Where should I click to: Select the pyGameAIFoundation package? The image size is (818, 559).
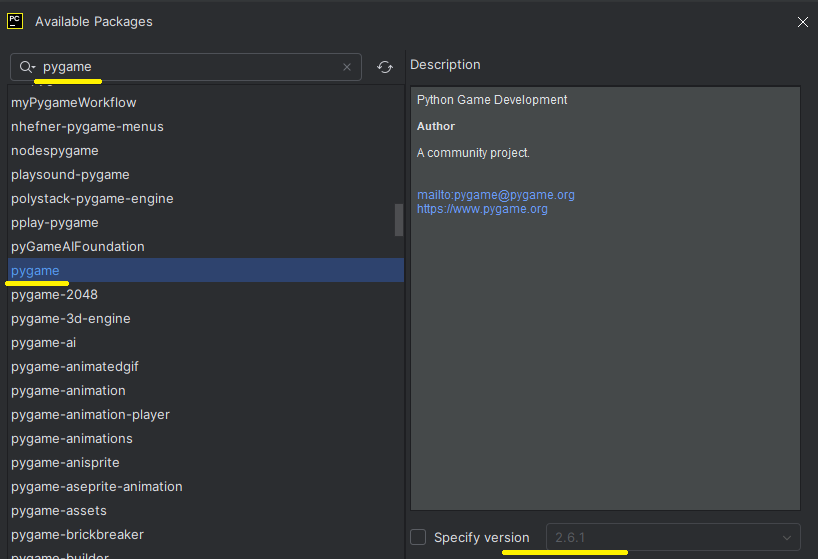tap(77, 247)
